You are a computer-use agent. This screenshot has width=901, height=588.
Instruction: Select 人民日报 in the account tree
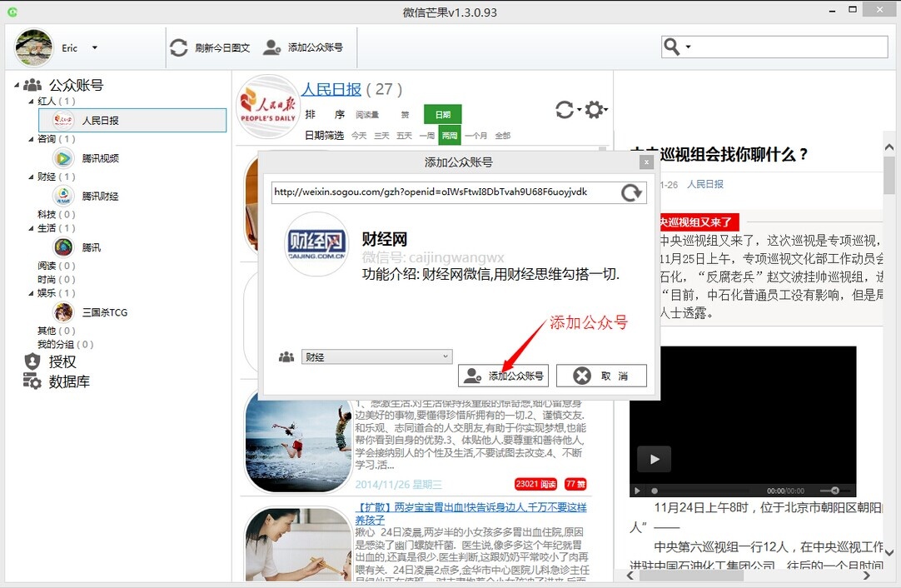click(132, 120)
